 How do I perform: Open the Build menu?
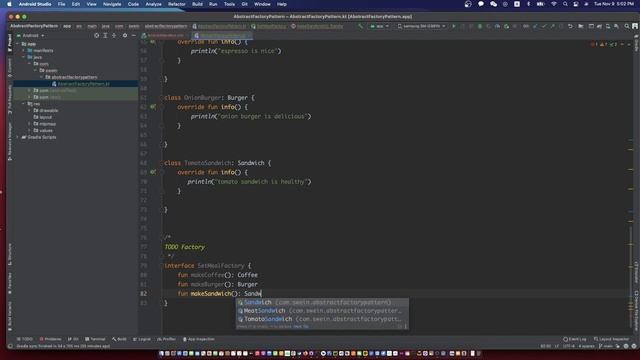[x=198, y=4]
